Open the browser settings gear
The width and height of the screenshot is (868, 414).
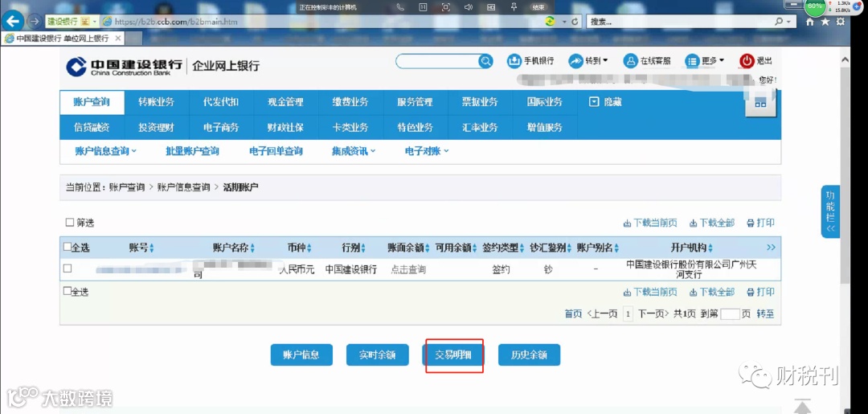click(841, 22)
